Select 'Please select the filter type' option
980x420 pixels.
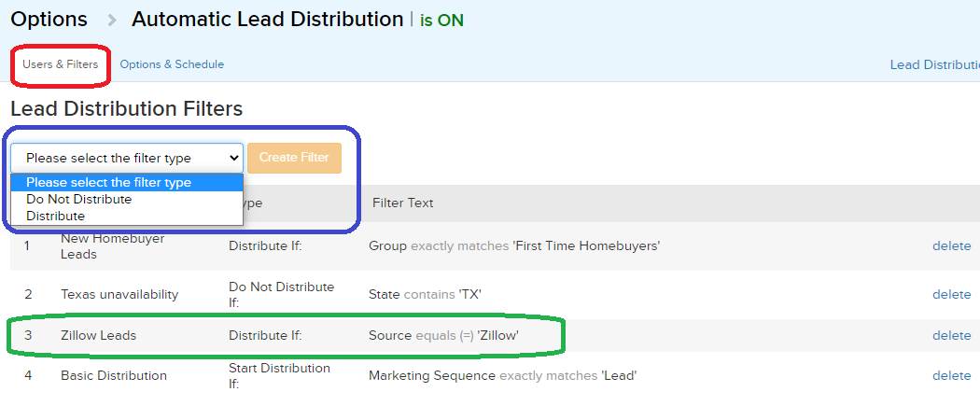pyautogui.click(x=127, y=183)
